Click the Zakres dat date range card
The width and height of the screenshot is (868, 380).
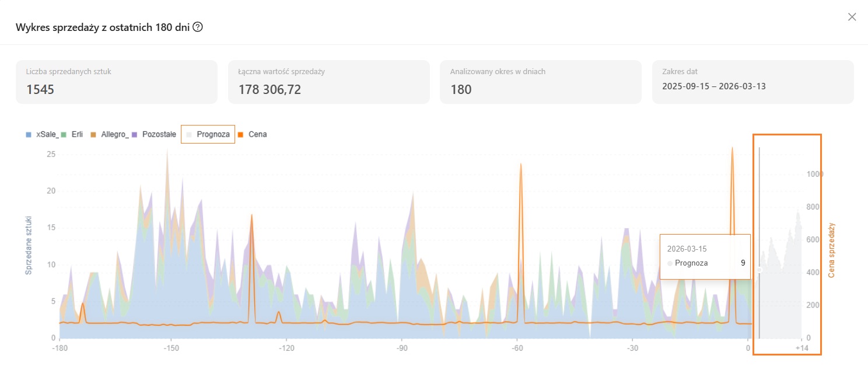point(752,82)
